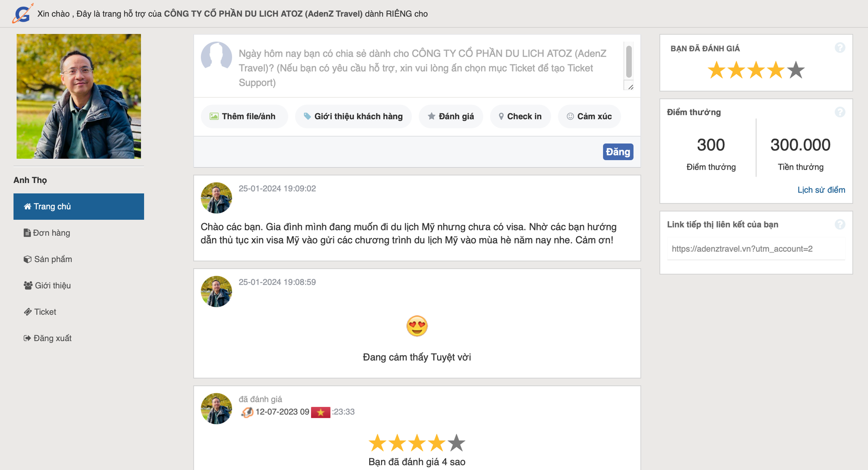Open the Lịch sử điểm link
The height and width of the screenshot is (470, 868).
click(x=821, y=190)
